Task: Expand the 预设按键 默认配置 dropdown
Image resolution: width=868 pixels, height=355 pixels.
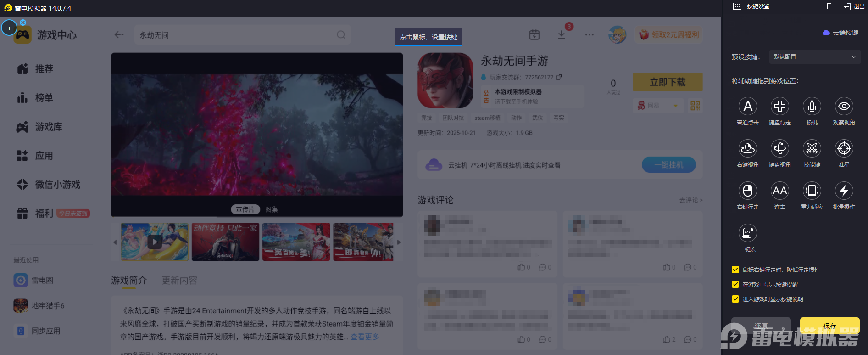Action: tap(814, 57)
